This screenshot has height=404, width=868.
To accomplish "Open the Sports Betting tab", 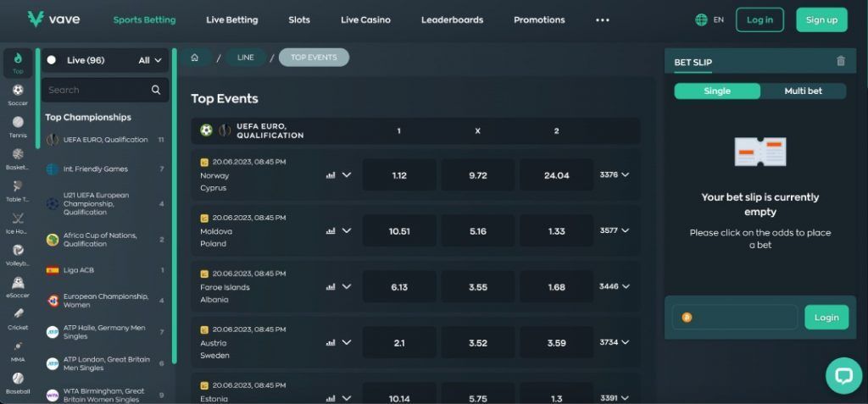I will pos(144,20).
